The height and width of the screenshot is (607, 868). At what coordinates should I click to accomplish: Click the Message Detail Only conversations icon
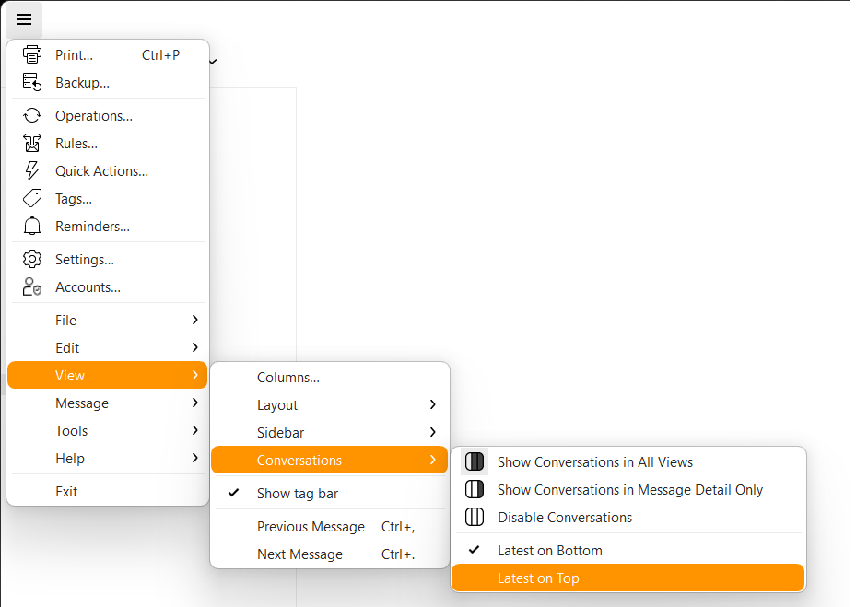coord(475,490)
